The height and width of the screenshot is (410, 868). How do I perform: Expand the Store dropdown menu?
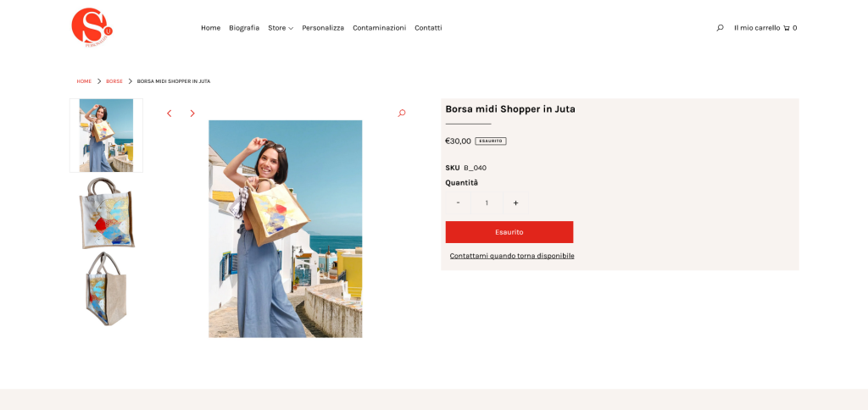(x=280, y=28)
